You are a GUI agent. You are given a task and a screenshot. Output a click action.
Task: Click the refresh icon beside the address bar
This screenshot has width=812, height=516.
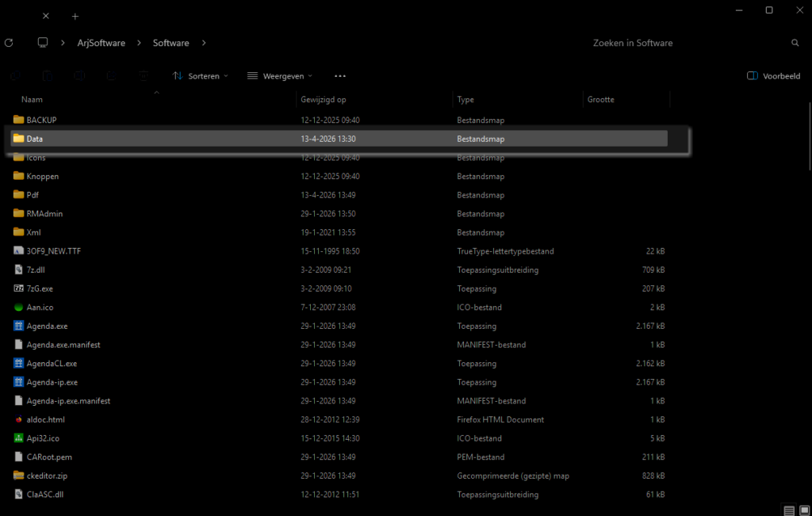pyautogui.click(x=9, y=43)
